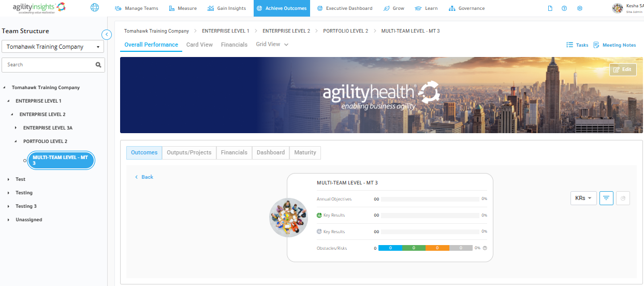Open the settings gear icon
Viewport: 644px width, 286px height.
coord(580,8)
